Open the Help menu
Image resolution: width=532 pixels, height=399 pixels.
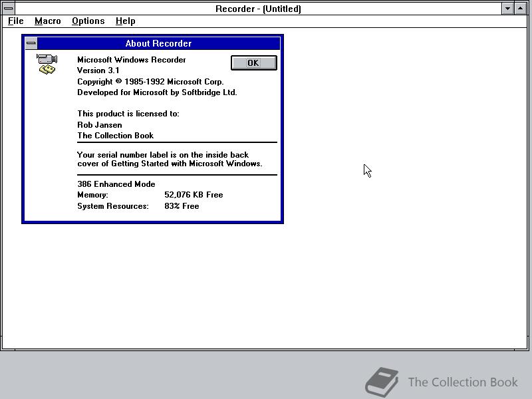coord(125,21)
